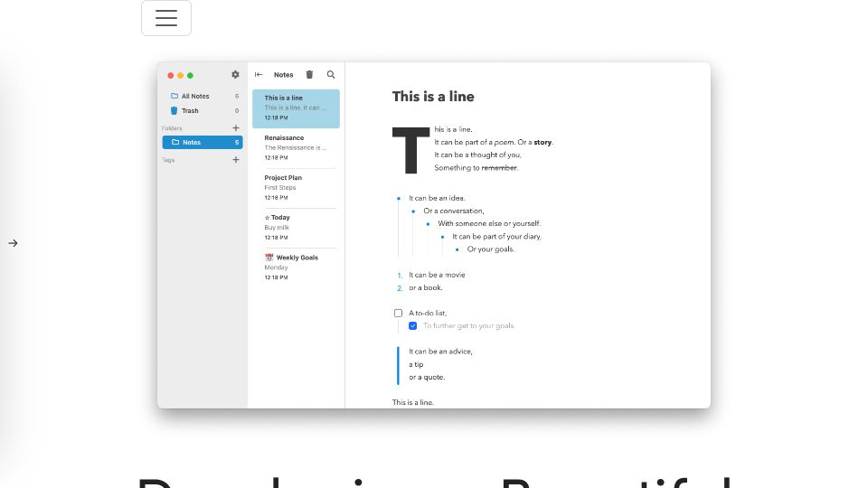This screenshot has height=488, width=868.
Task: Click the 'Tags' section label
Action: [168, 161]
